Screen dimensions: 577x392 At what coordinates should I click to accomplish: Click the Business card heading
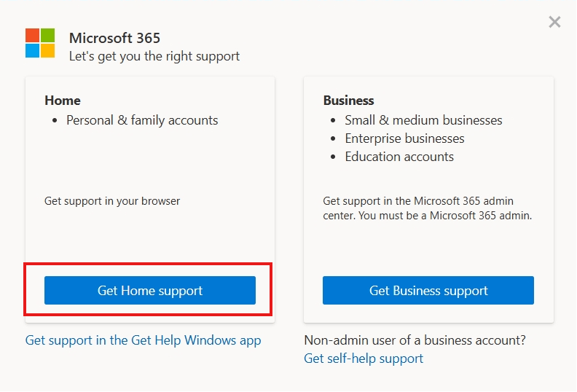348,101
